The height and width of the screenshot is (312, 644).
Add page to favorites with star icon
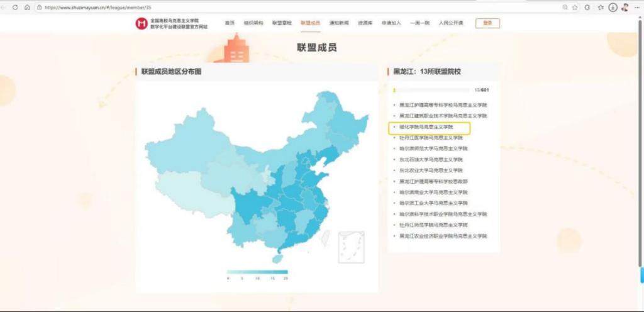point(575,7)
